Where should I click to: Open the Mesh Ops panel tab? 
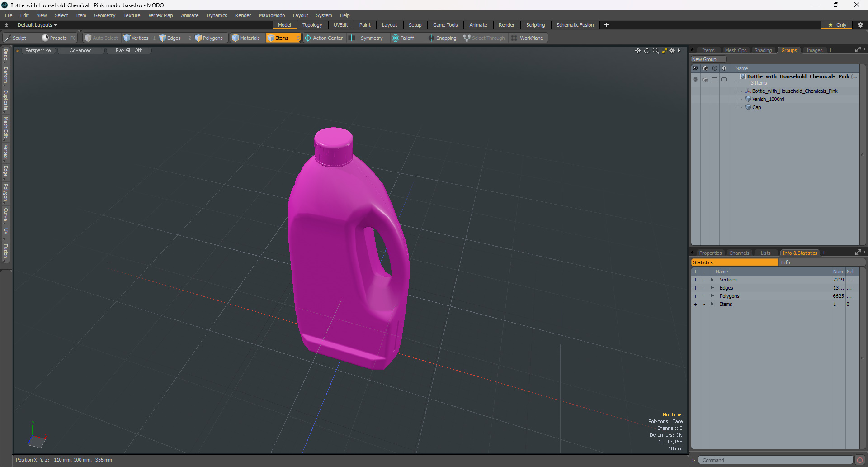[x=736, y=50]
